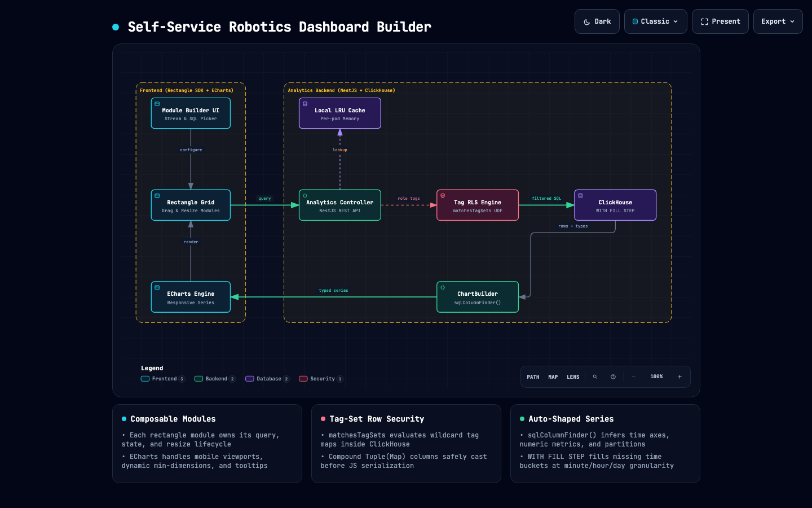The width and height of the screenshot is (812, 508).
Task: Toggle Database legend filter
Action: (267, 379)
